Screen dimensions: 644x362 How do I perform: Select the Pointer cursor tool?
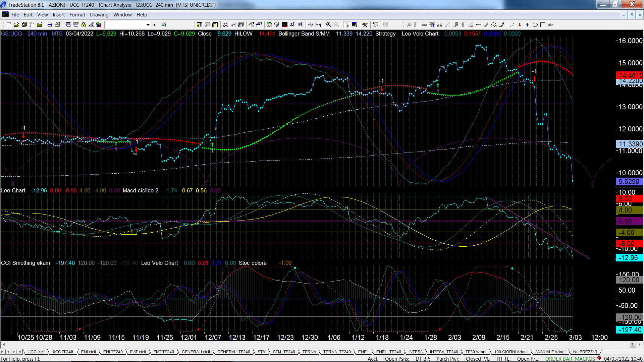[347, 24]
